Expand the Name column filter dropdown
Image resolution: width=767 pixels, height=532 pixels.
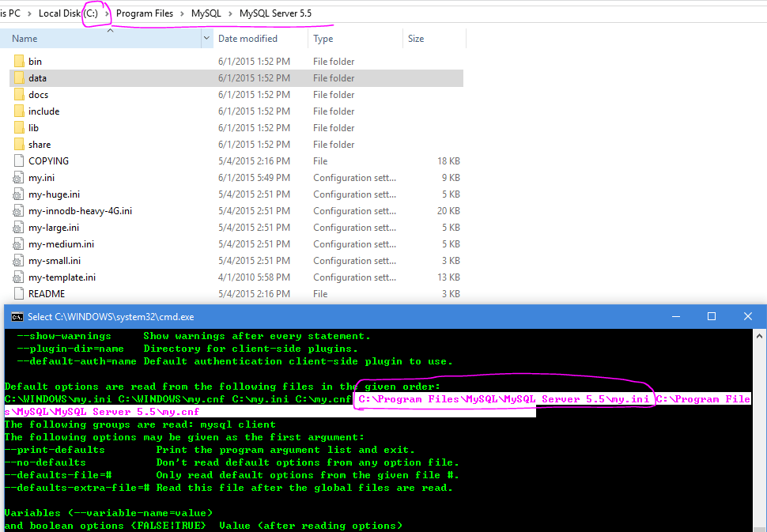pyautogui.click(x=207, y=38)
